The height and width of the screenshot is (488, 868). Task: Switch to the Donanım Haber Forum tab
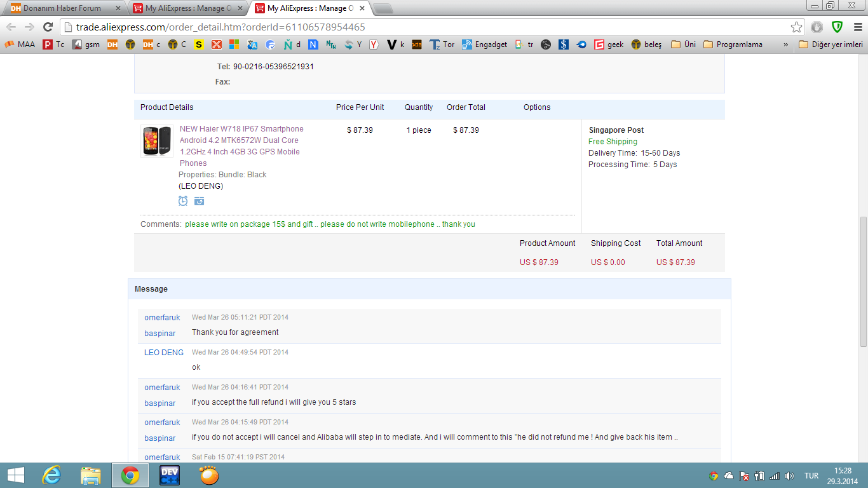point(62,8)
